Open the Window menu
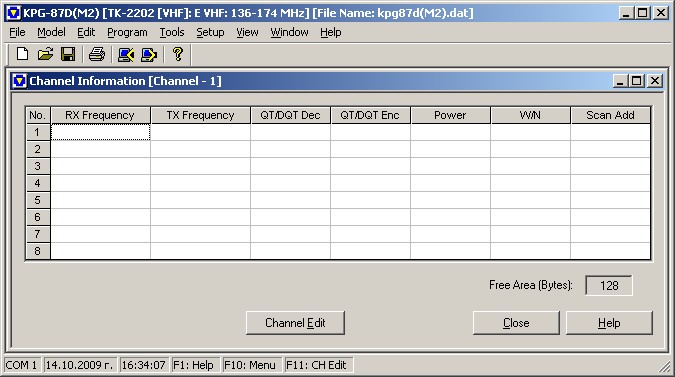This screenshot has width=675, height=377. [x=289, y=32]
